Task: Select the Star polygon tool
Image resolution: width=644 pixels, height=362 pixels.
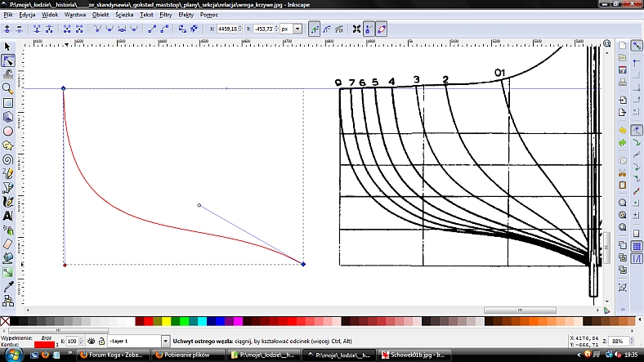Action: click(x=8, y=145)
